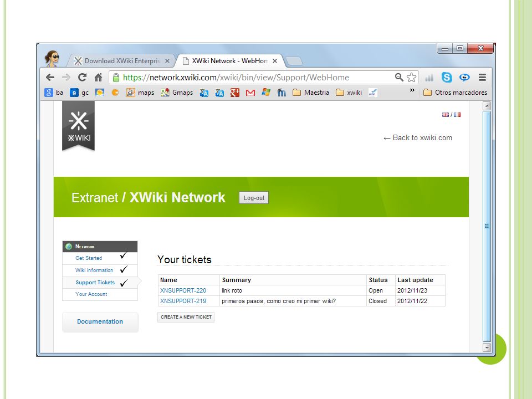Click the blue chat bubble extension icon
Viewport: 532px width, 399px height.
pyautogui.click(x=464, y=78)
